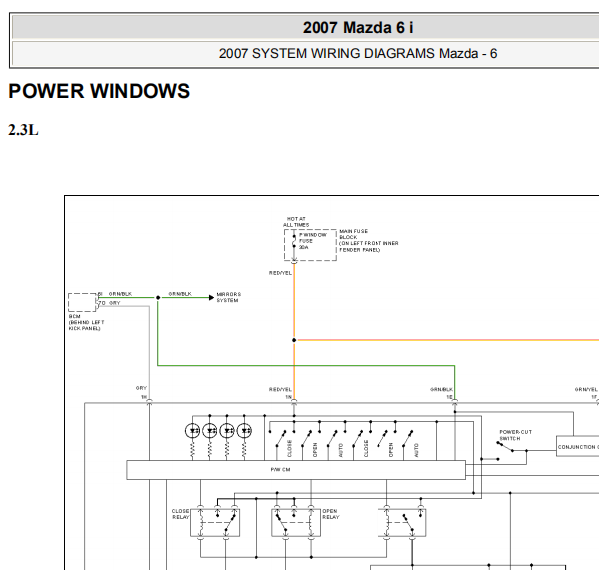Click the unlabeled third relay symbol
Image resolution: width=599 pixels, height=570 pixels.
402,522
